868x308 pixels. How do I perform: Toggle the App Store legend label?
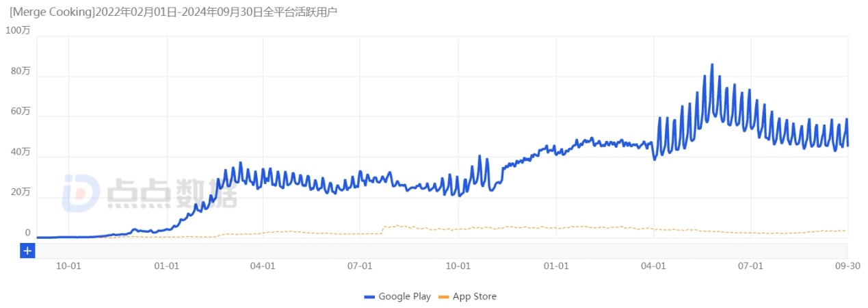click(x=474, y=296)
